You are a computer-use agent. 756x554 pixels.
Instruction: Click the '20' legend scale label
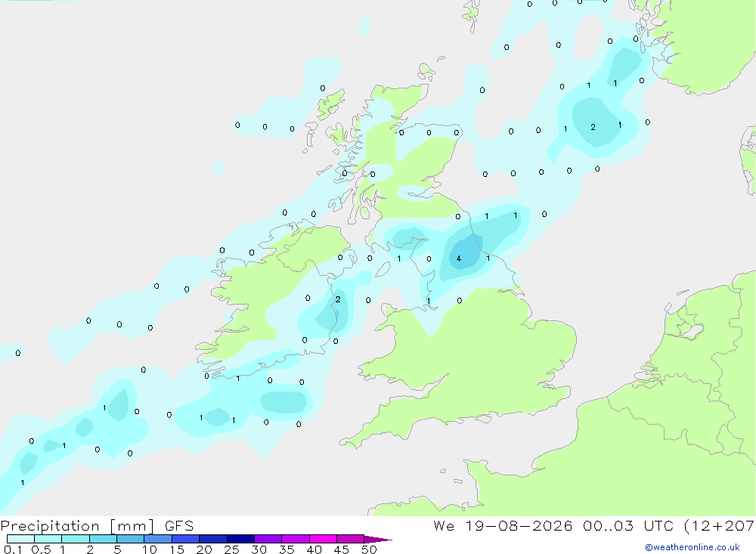coord(204,549)
